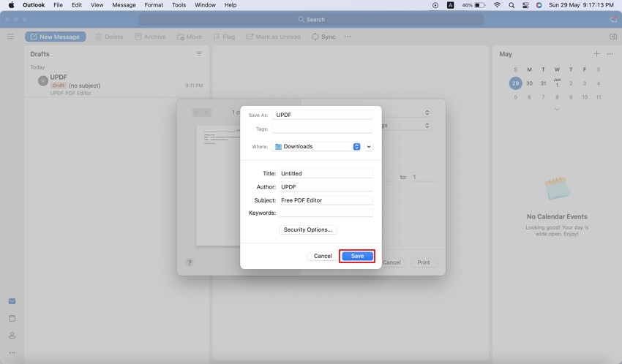
Task: Edit the Save As filename field
Action: coord(322,115)
